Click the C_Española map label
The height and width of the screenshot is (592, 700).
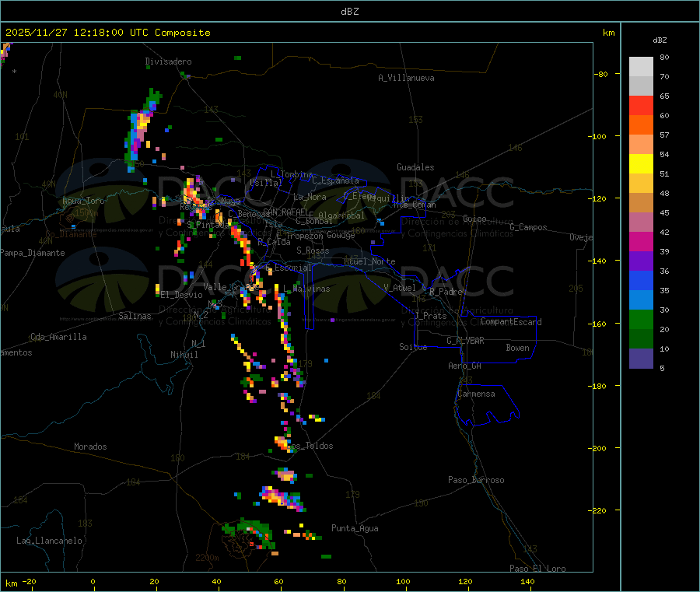click(x=336, y=180)
